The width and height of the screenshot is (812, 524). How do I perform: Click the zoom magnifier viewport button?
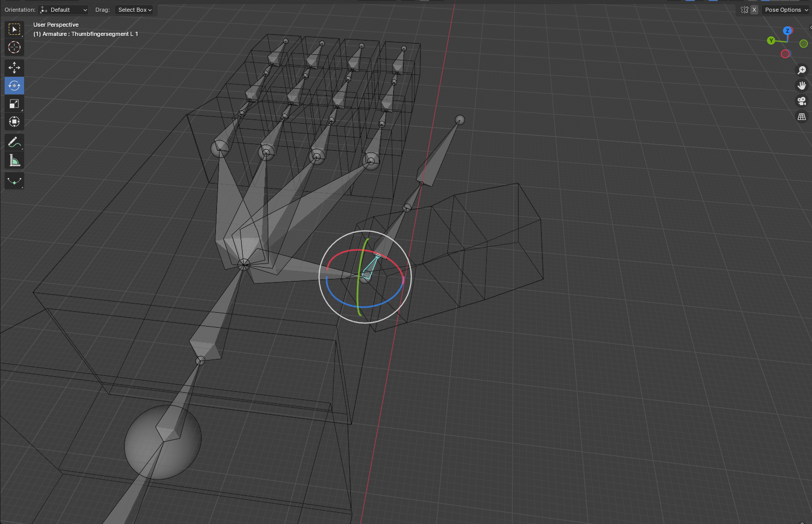[802, 70]
